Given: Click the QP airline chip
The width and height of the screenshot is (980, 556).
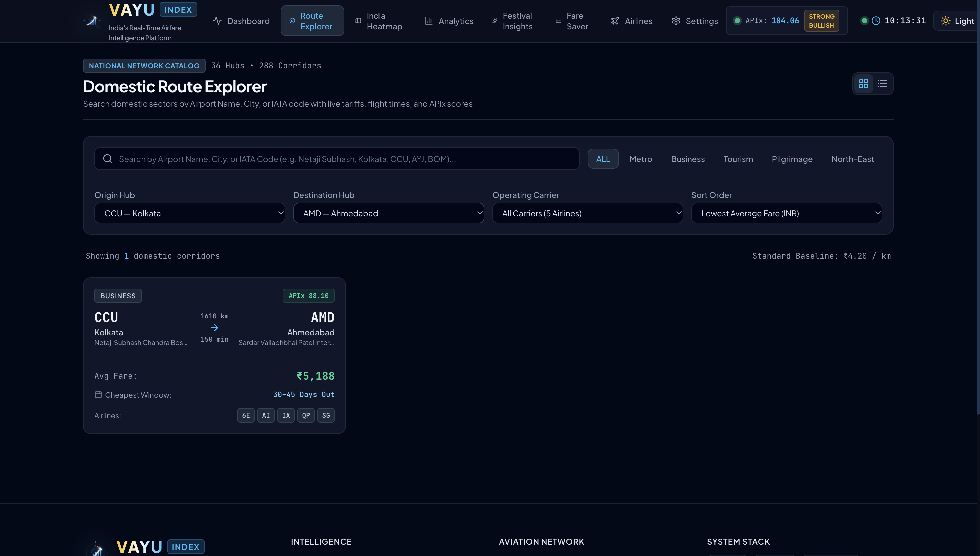Looking at the screenshot, I should [x=306, y=415].
